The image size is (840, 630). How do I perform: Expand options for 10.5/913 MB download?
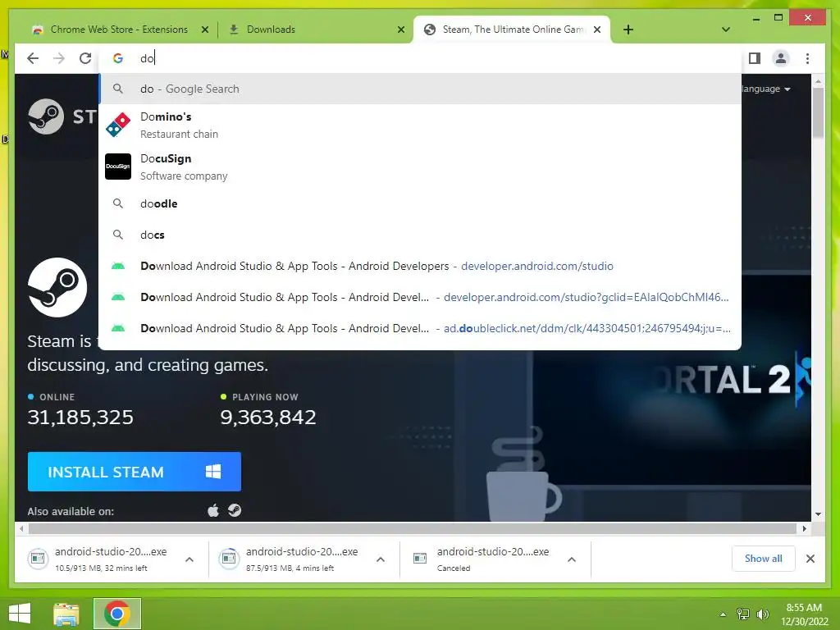click(x=189, y=559)
